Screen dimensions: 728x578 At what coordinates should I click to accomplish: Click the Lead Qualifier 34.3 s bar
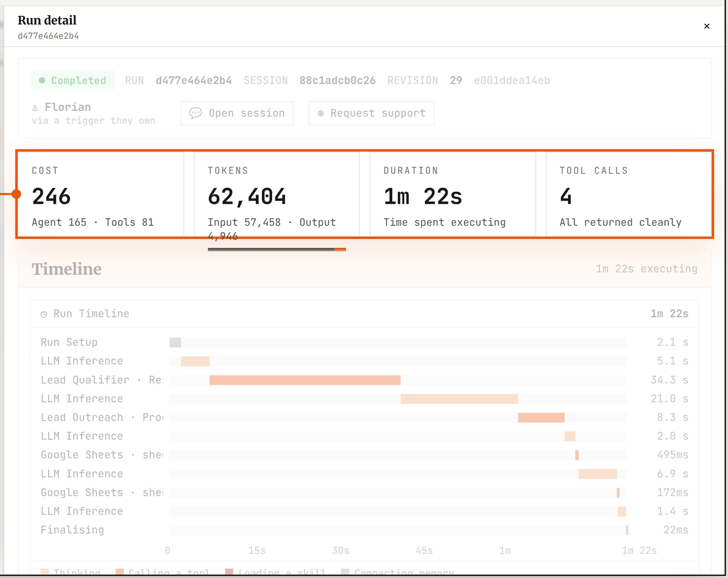pos(305,380)
